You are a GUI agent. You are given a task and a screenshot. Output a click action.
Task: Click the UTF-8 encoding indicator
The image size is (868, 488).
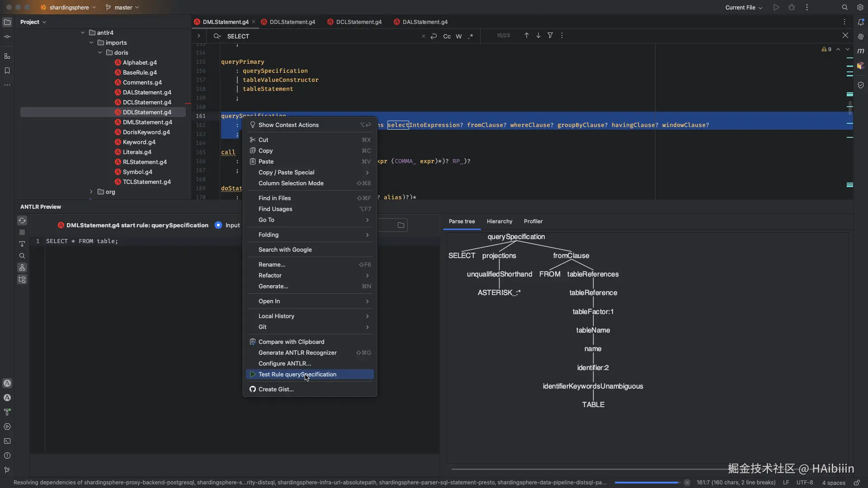point(804,483)
